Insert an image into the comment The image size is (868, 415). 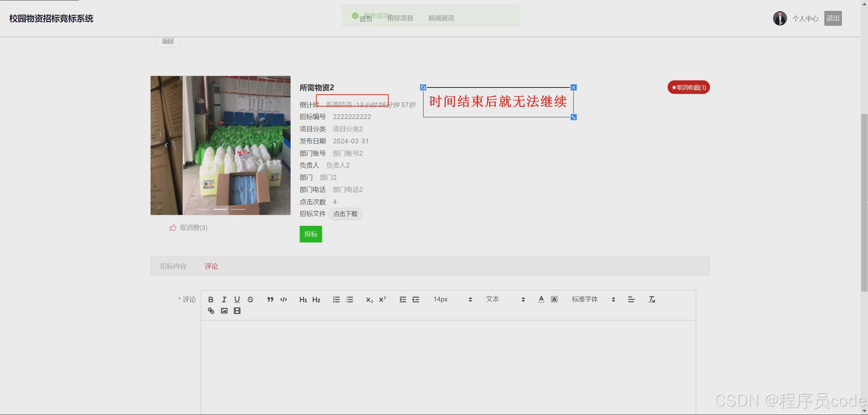coord(224,311)
